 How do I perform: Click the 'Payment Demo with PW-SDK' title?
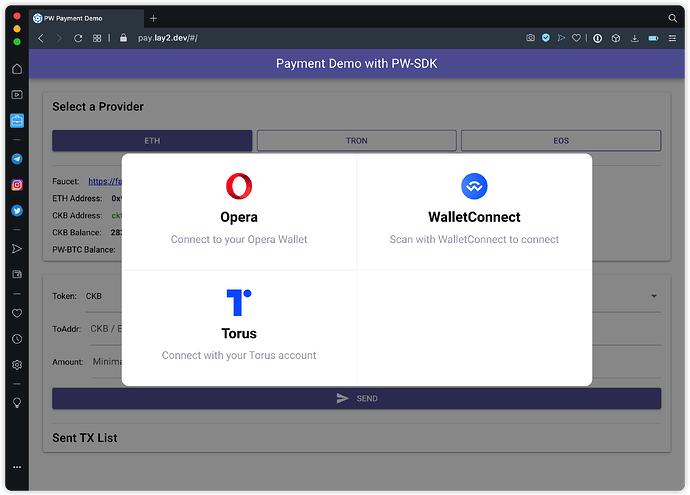(x=356, y=64)
